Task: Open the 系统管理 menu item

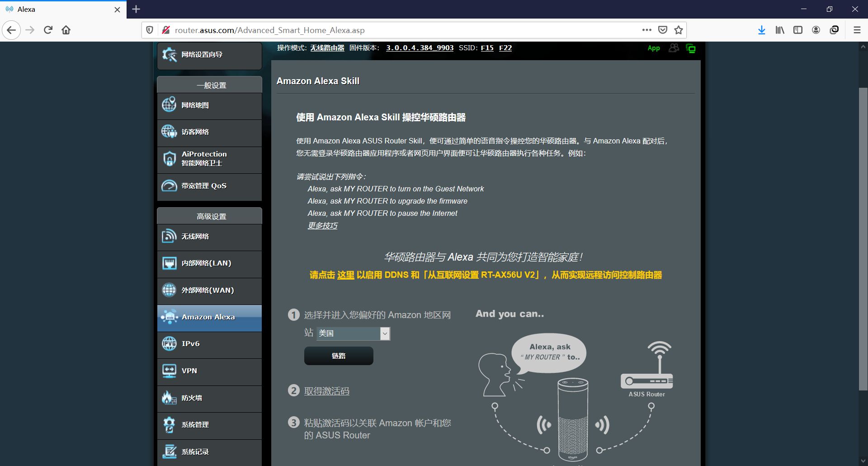Action: [x=209, y=426]
